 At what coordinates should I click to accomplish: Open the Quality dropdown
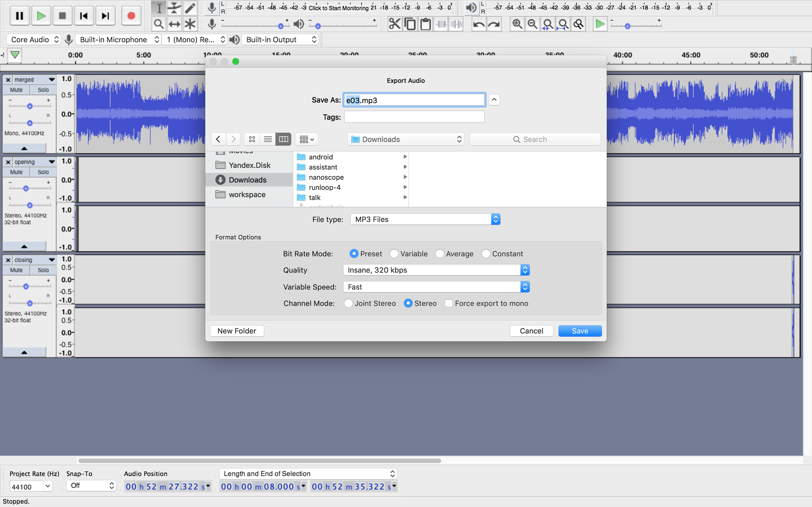(x=436, y=270)
